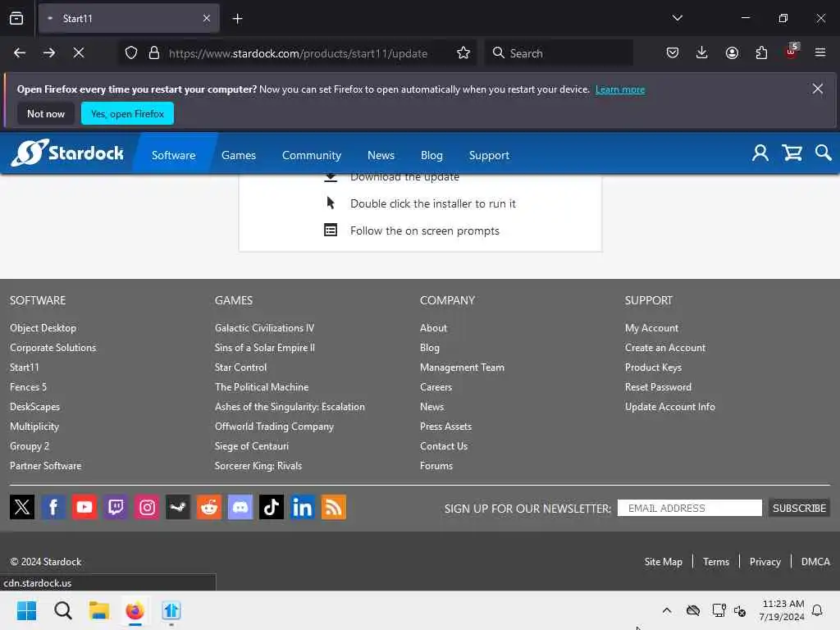Image resolution: width=840 pixels, height=630 pixels.
Task: Save page to Pocket icon
Action: coord(673,52)
